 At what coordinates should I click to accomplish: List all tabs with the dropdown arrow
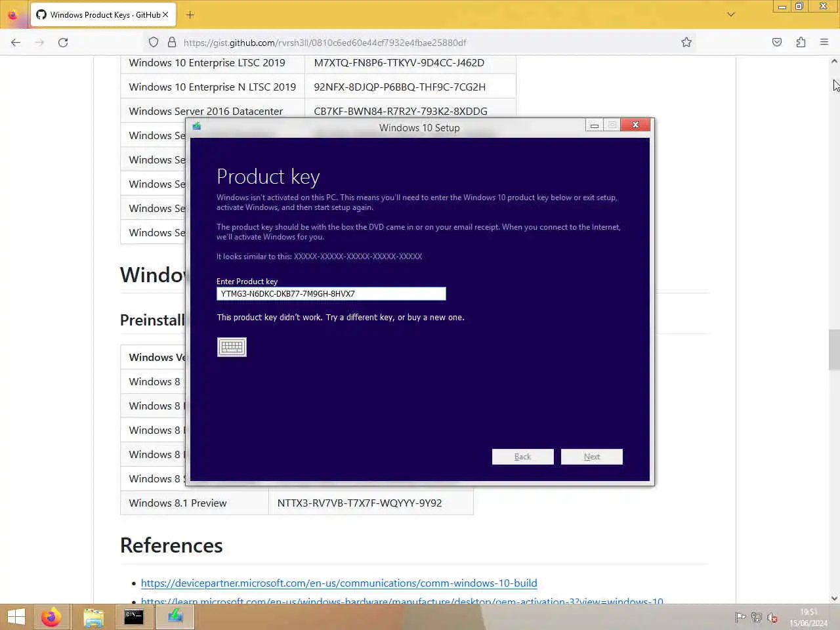click(731, 14)
